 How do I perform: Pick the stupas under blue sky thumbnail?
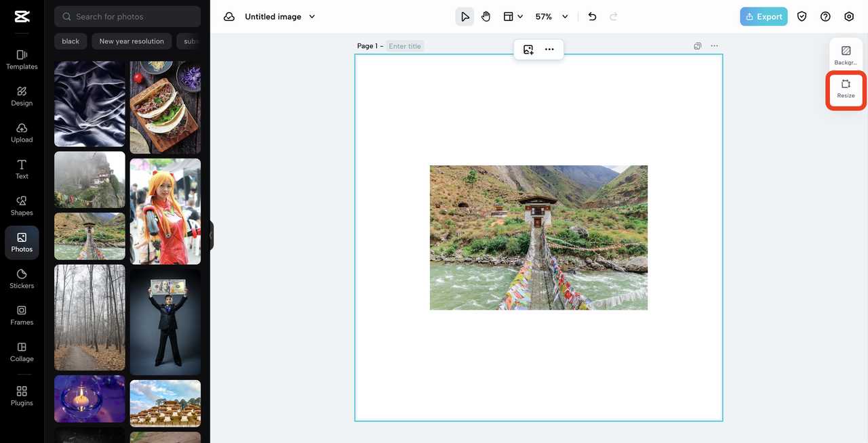click(x=165, y=404)
